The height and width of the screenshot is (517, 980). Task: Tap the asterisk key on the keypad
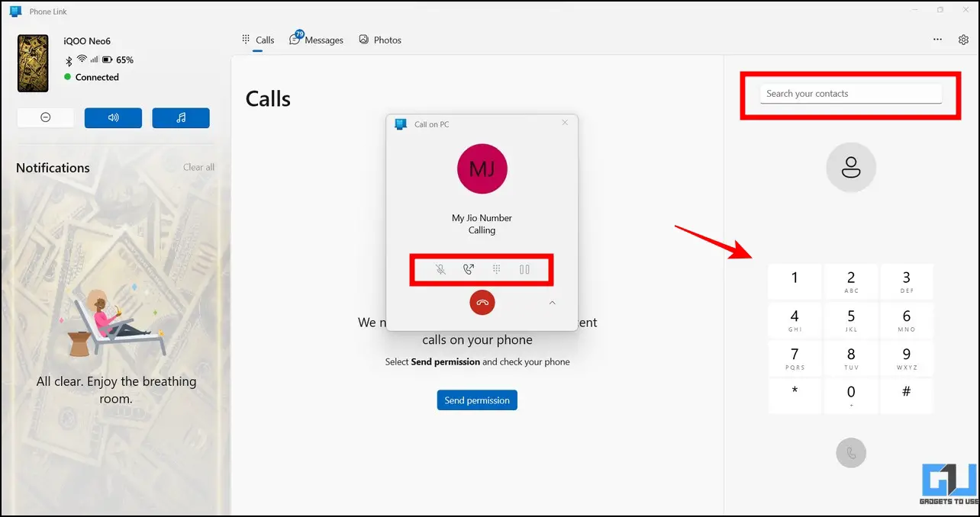[x=795, y=396]
